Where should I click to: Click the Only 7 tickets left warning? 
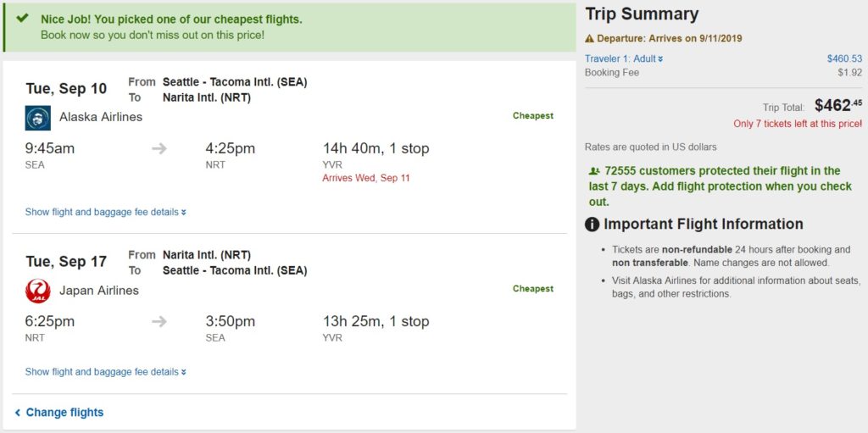797,124
